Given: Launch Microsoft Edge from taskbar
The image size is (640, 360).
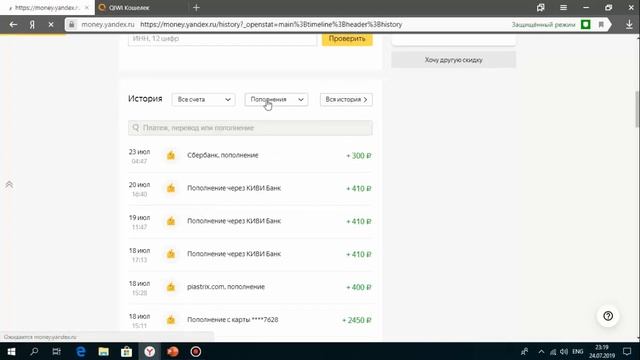Looking at the screenshot, I should pos(81,351).
